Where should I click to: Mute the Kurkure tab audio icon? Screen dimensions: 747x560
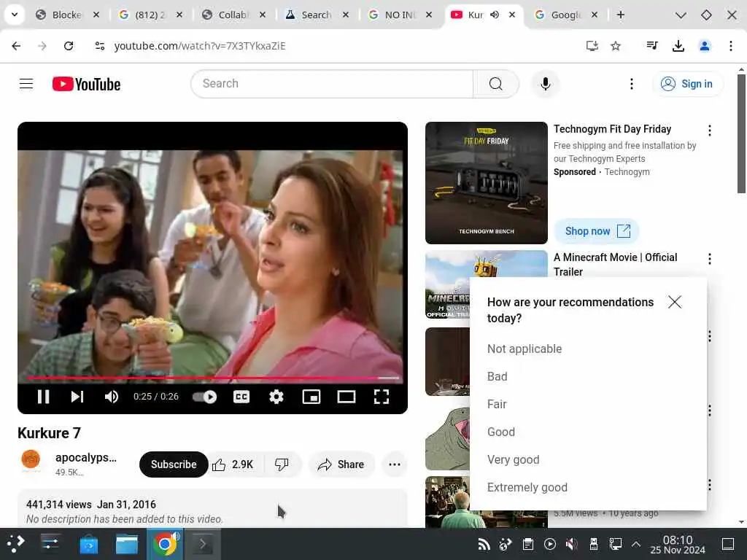495,15
